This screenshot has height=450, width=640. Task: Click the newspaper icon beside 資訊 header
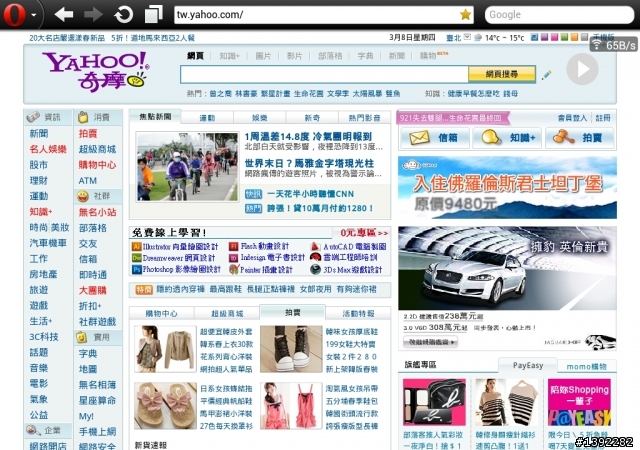click(33, 117)
